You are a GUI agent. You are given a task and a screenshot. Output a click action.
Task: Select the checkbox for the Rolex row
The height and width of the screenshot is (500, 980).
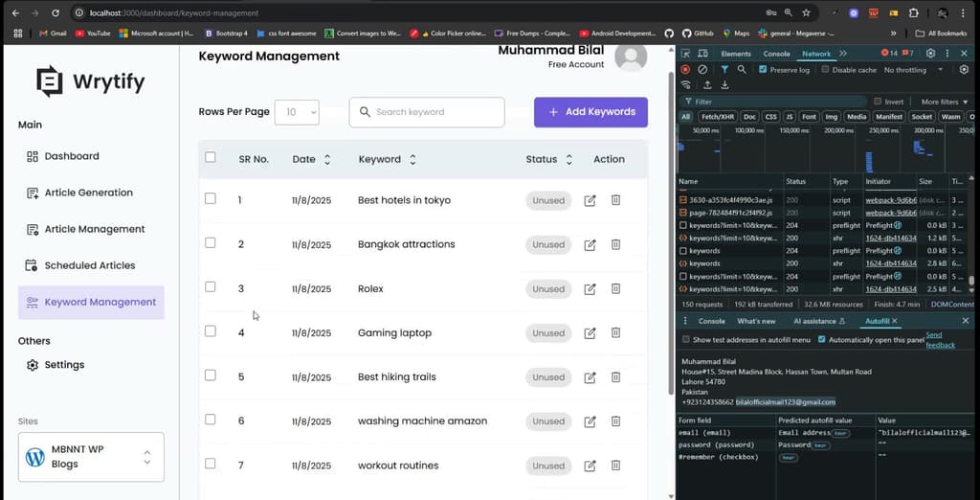pyautogui.click(x=211, y=287)
